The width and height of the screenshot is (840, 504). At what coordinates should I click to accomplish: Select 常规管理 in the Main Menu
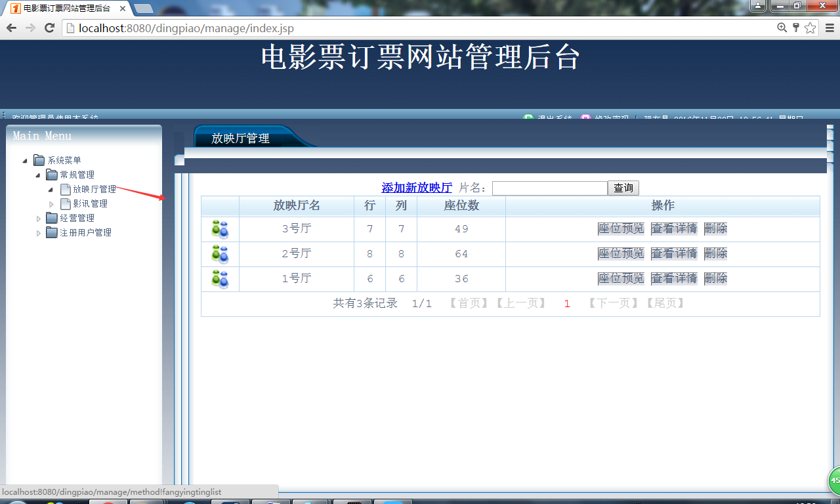point(77,175)
